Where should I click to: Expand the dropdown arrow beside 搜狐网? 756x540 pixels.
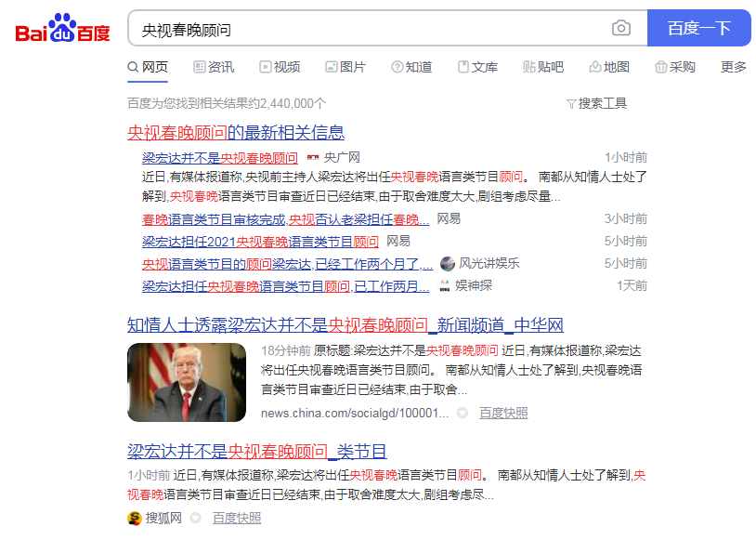[195, 519]
